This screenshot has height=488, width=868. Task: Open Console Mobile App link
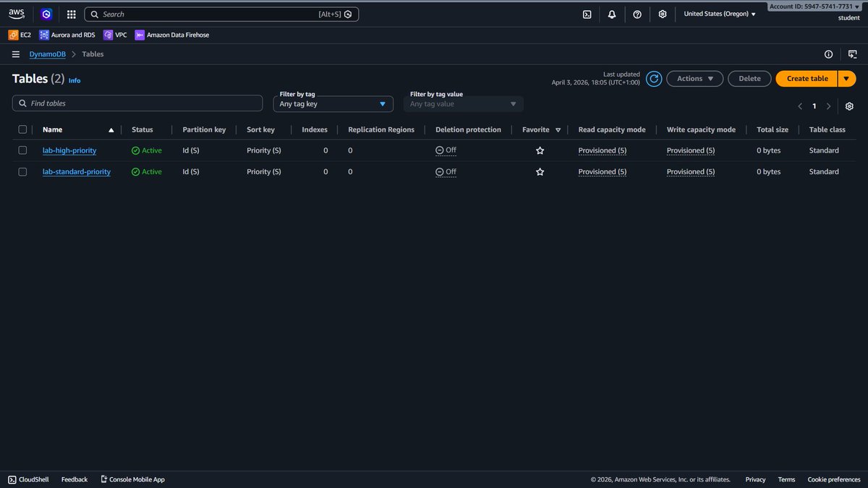pyautogui.click(x=132, y=479)
